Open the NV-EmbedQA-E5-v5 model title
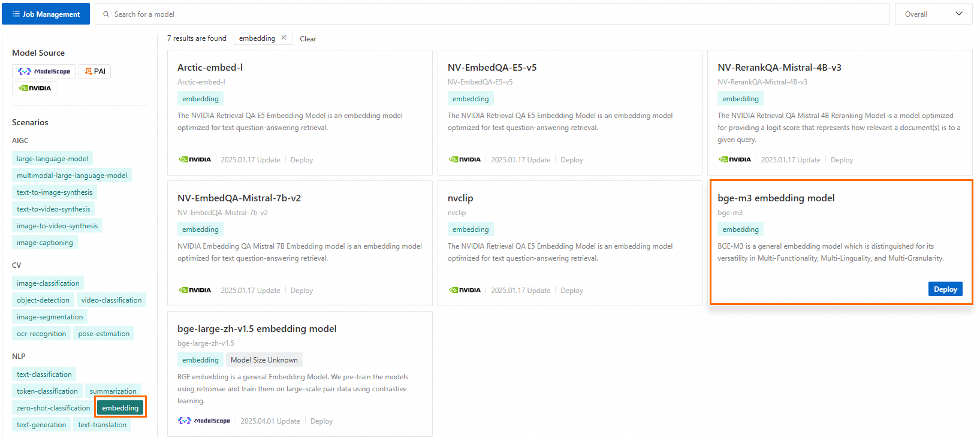Image resolution: width=980 pixels, height=438 pixels. (492, 67)
